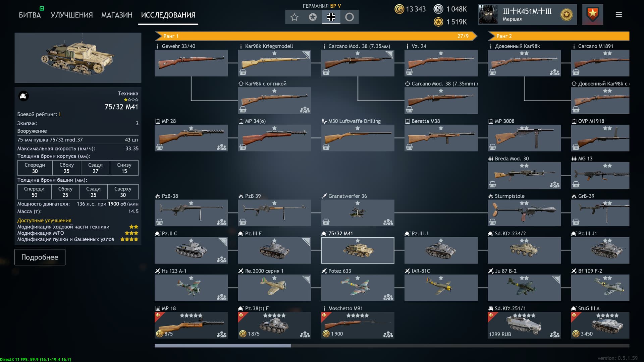Screen dimensions: 644x362
Task: Expand folded corner on Ju 87 B-2 card
Action: tap(556, 280)
